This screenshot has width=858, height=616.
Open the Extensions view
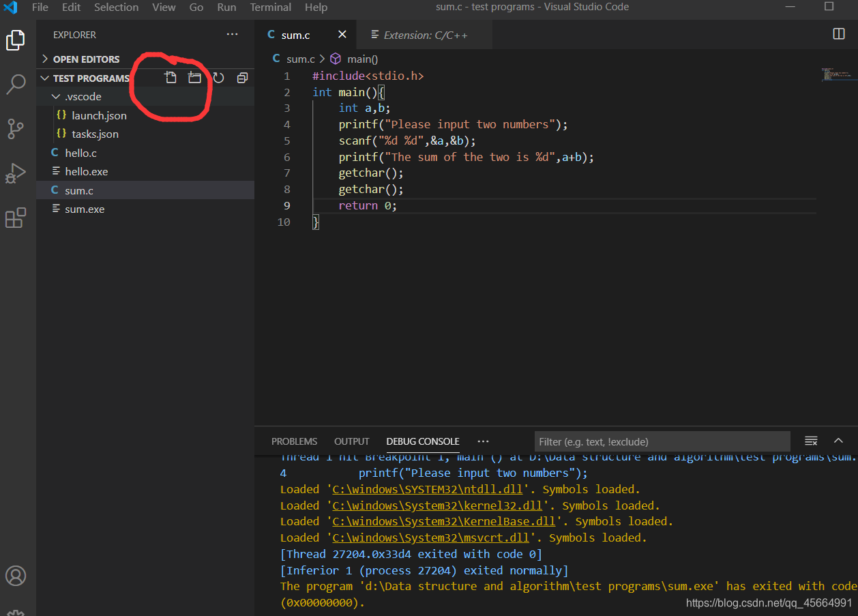coord(15,218)
